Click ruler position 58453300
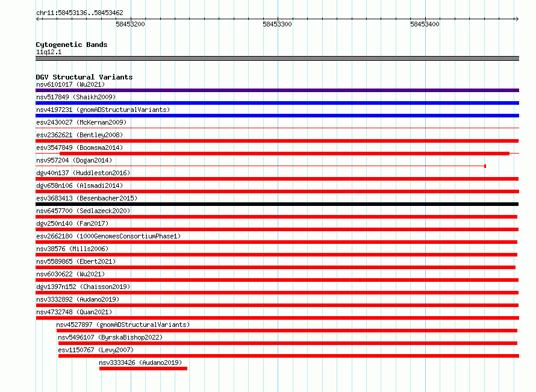This screenshot has height=392, width=536. click(x=277, y=24)
